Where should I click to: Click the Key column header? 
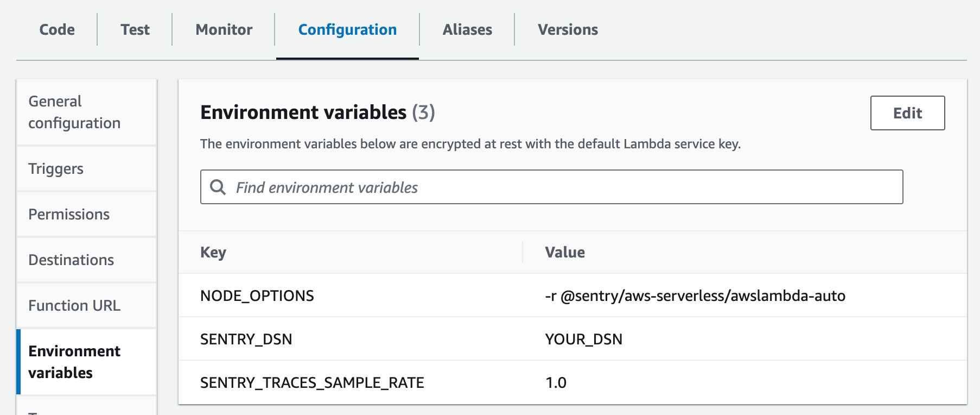click(213, 253)
